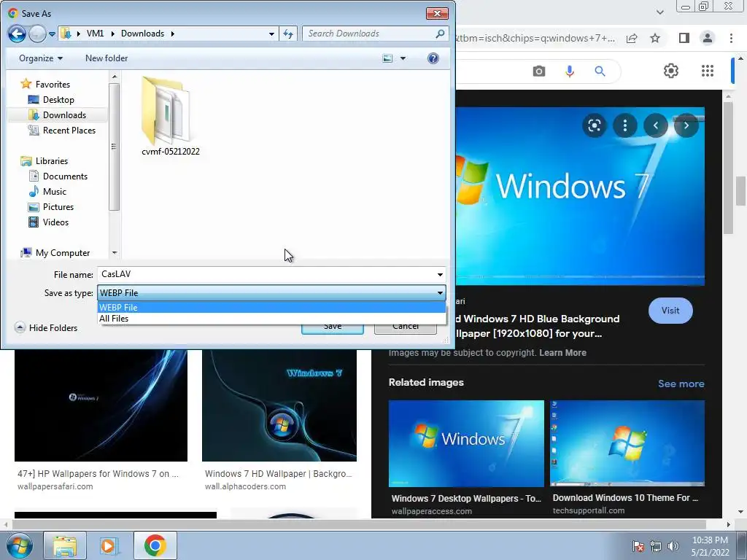Click the File name input field
Image resolution: width=747 pixels, height=560 pixels.
point(266,274)
